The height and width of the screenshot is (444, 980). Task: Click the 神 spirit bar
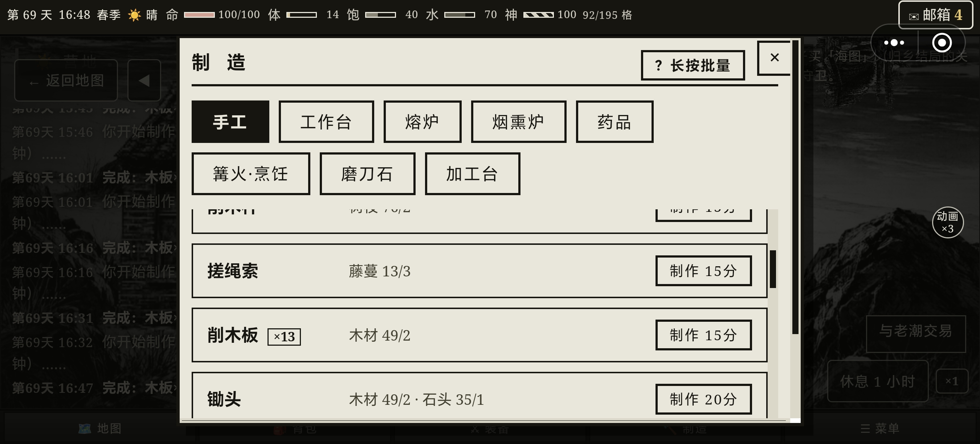[538, 15]
